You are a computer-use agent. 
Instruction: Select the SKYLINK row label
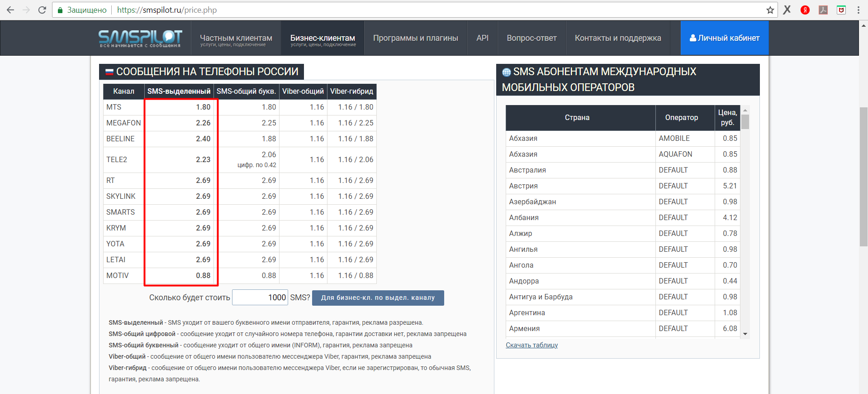coord(121,197)
